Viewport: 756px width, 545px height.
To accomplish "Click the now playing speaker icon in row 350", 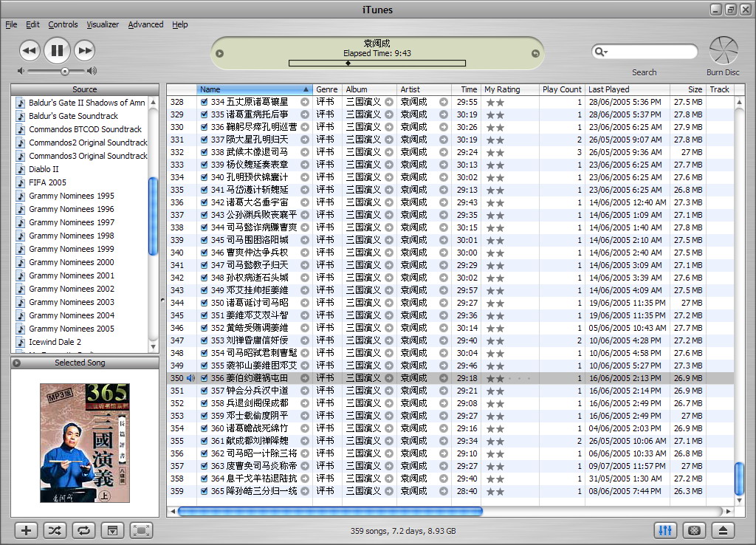I will [x=190, y=378].
